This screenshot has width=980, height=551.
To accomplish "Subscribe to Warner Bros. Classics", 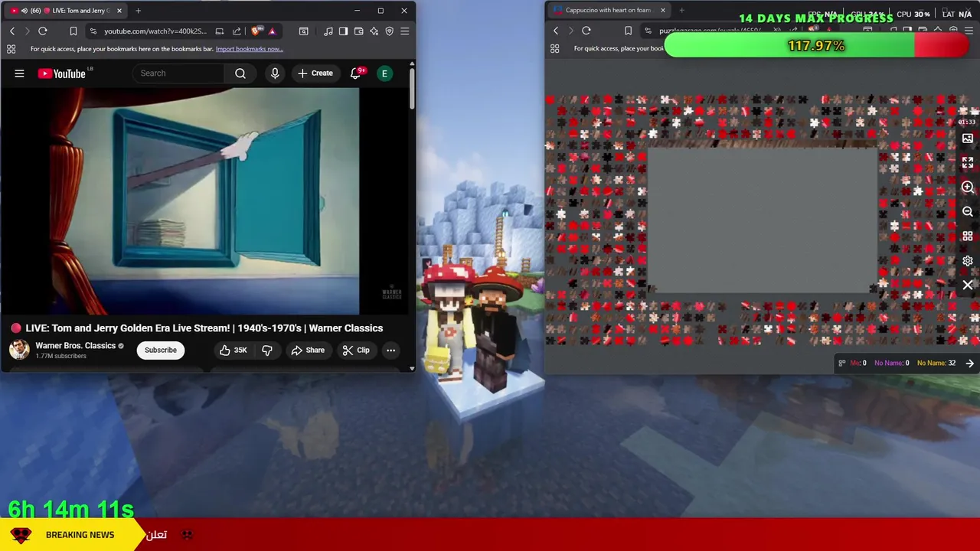I will 161,350.
